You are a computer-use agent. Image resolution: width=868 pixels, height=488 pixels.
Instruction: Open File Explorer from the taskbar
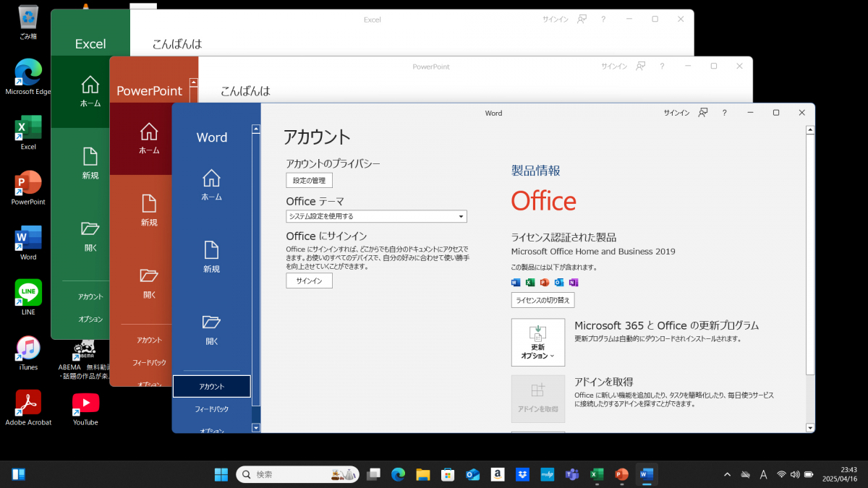(x=422, y=474)
